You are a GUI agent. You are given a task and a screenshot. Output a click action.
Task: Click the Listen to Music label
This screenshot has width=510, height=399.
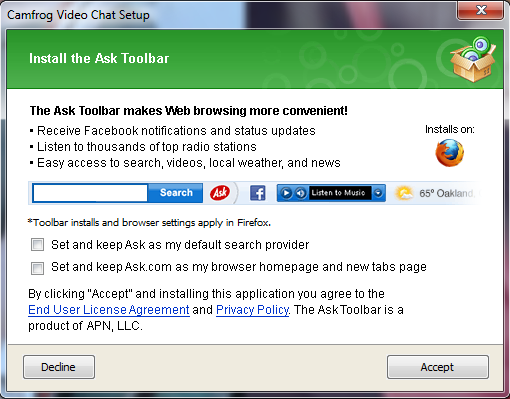[339, 193]
